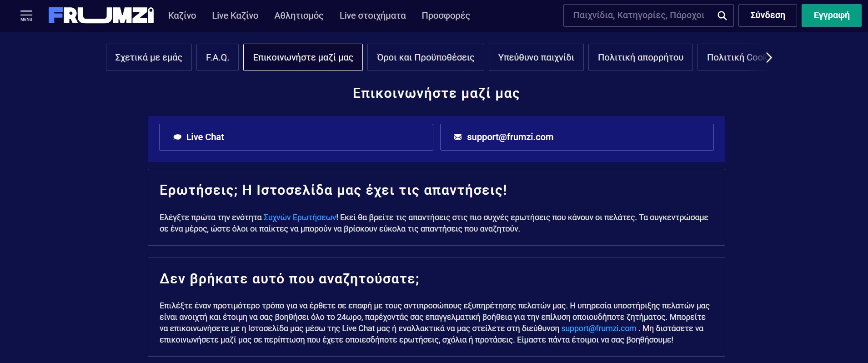The image size is (868, 363).
Task: Open the Πολιτική απορρήτου tab
Action: point(641,57)
